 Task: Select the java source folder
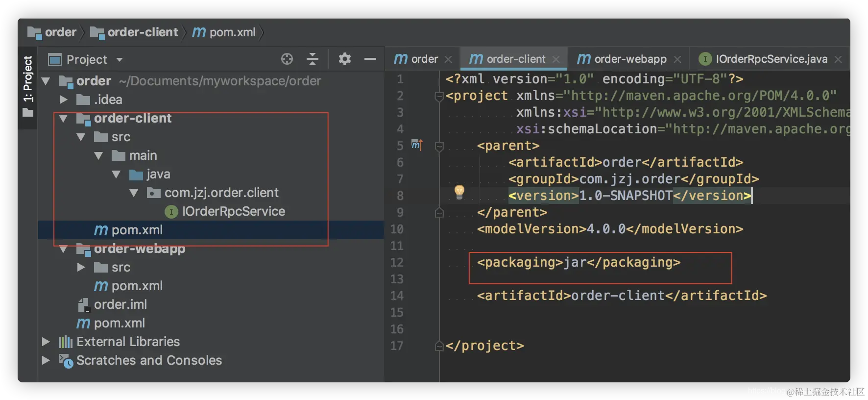(158, 174)
